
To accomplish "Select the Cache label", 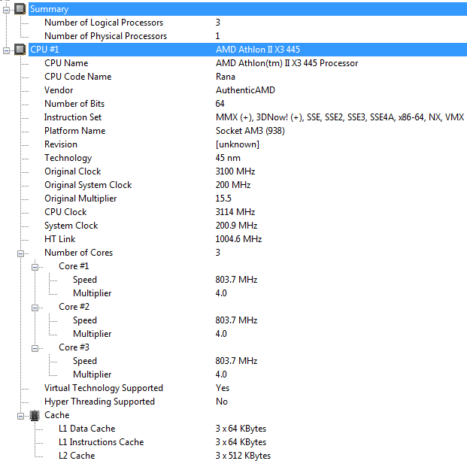I will [x=57, y=415].
